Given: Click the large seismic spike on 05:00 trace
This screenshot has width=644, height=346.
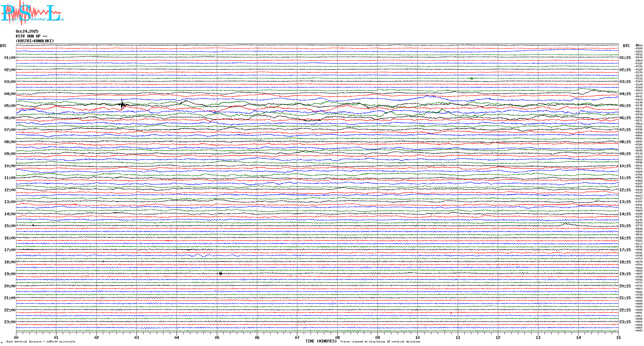Looking at the screenshot, I should (x=122, y=104).
